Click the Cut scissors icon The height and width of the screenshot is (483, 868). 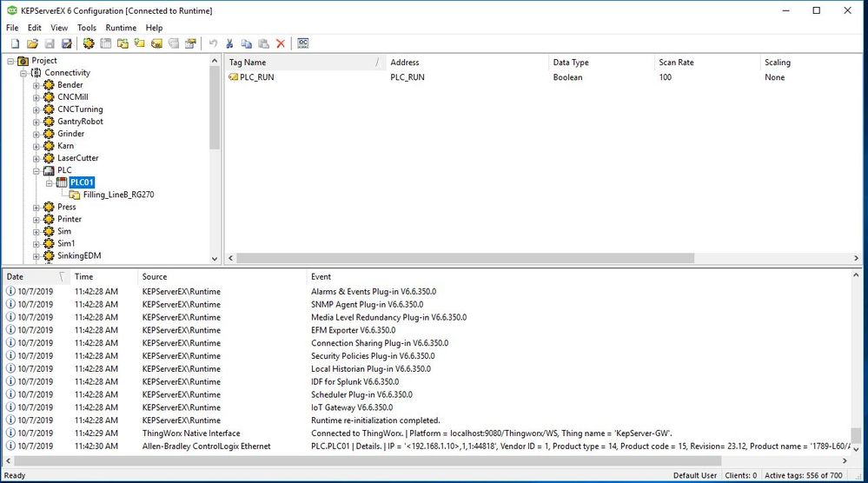click(x=229, y=43)
